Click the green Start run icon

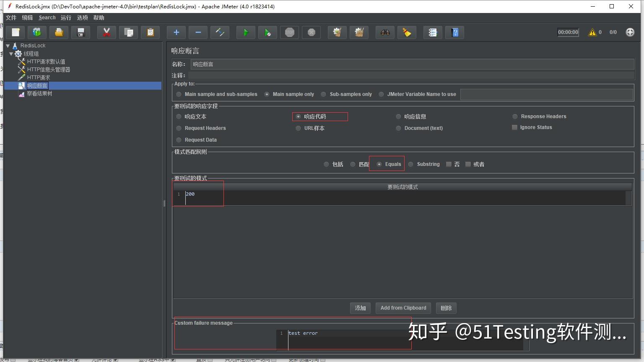(246, 32)
